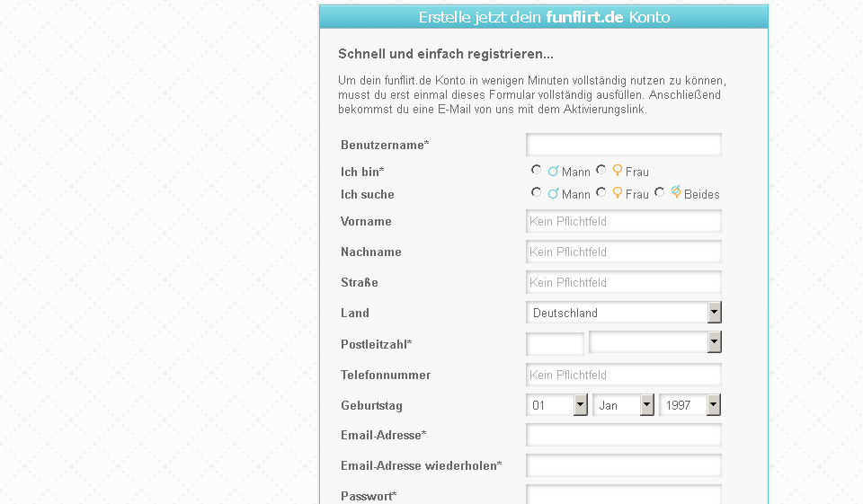The width and height of the screenshot is (863, 504).
Task: Choose the Beides radio button for Ich suche
Action: coord(660,192)
